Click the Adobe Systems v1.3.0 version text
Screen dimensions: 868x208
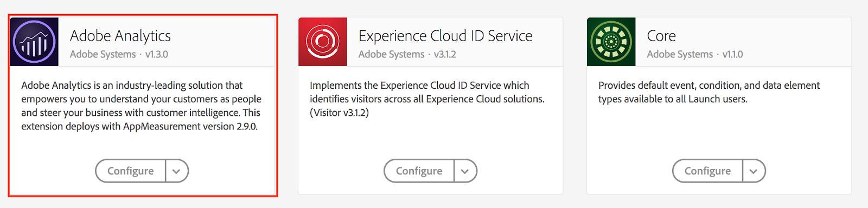119,54
